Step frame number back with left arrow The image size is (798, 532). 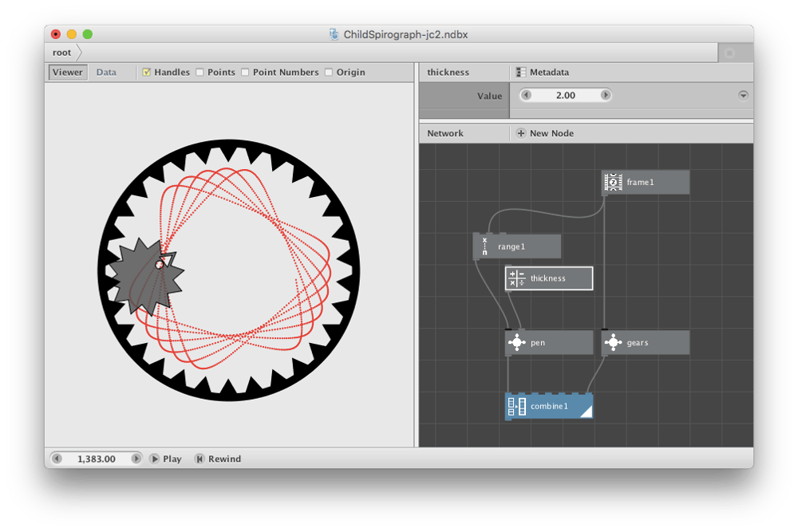click(x=57, y=459)
